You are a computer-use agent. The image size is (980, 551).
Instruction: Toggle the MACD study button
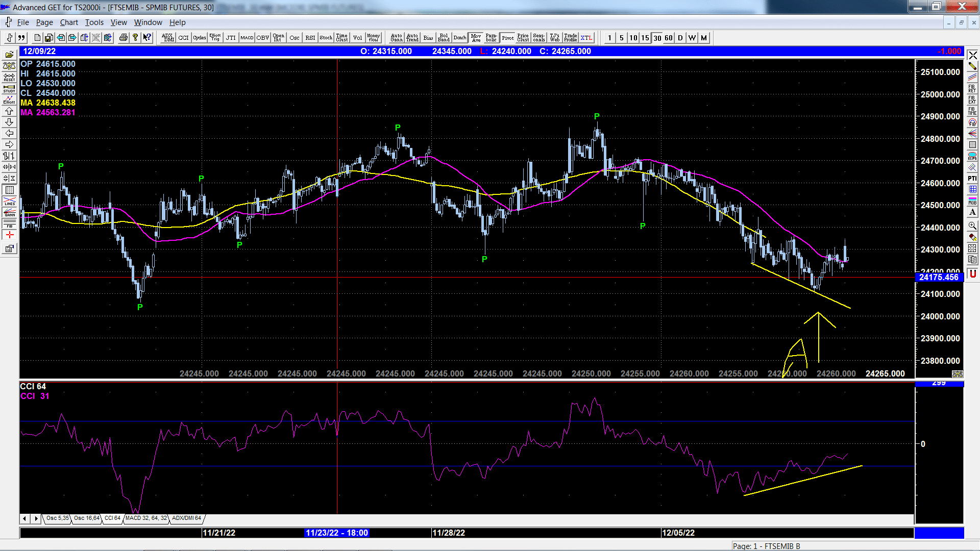pos(247,38)
